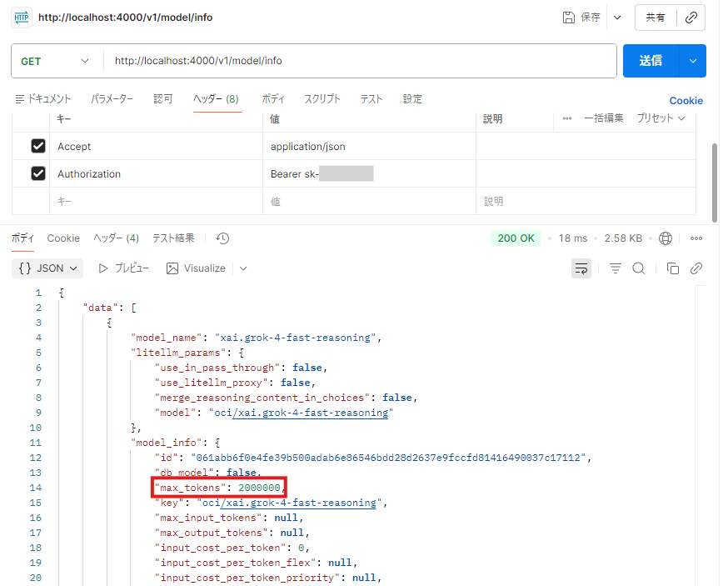Click the 200 OK status badge

tap(516, 238)
